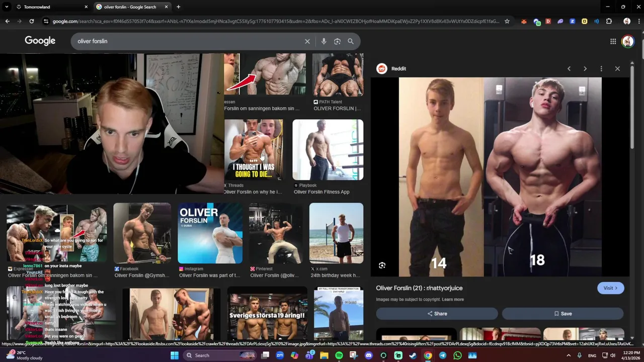
Task: Open the MetaMask fox extension
Action: 524,21
